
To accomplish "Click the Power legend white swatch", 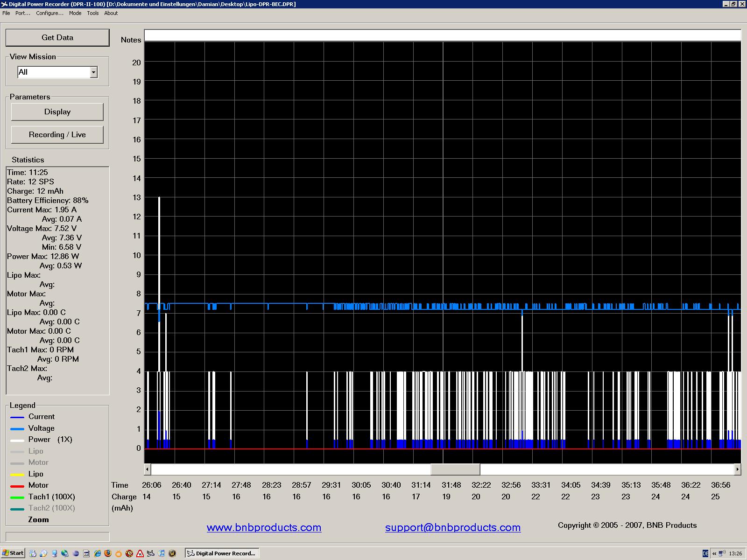I will pyautogui.click(x=17, y=440).
